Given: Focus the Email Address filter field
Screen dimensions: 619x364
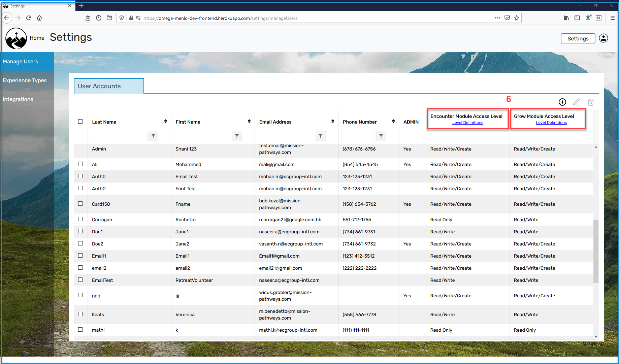Looking at the screenshot, I should [x=286, y=136].
